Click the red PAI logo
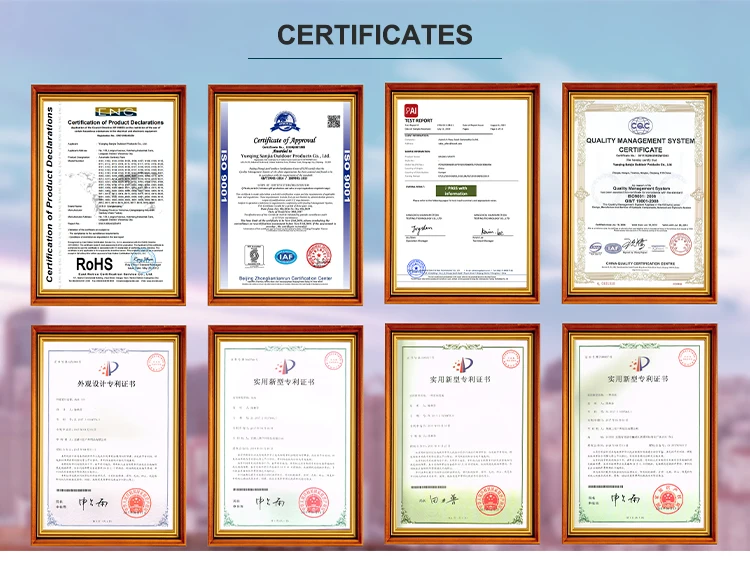The width and height of the screenshot is (750, 568). (x=411, y=111)
